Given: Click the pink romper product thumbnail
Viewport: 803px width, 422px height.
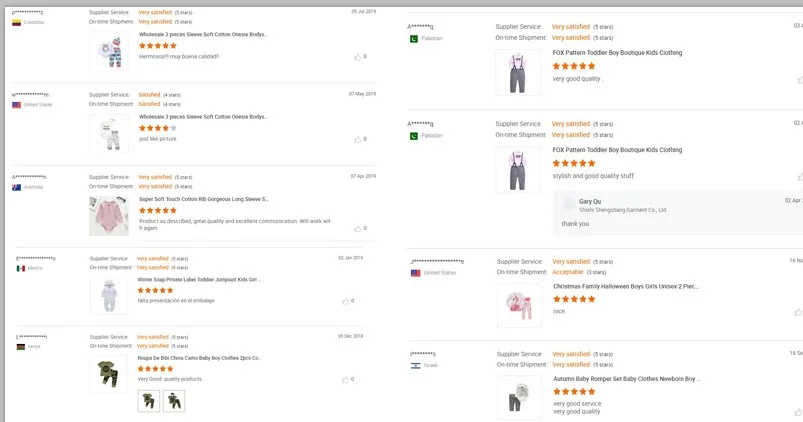Looking at the screenshot, I should [x=109, y=215].
